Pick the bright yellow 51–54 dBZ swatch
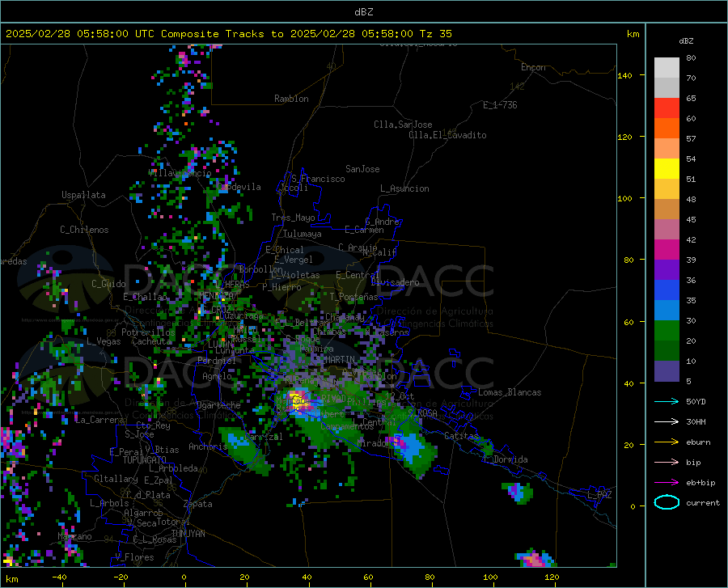This screenshot has width=728, height=588. [x=667, y=169]
